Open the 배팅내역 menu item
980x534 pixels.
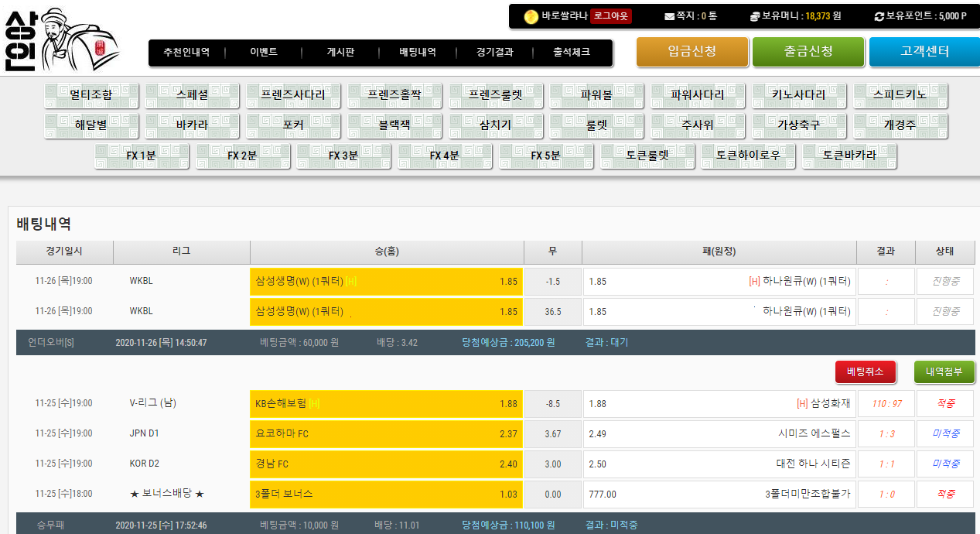[x=418, y=53]
